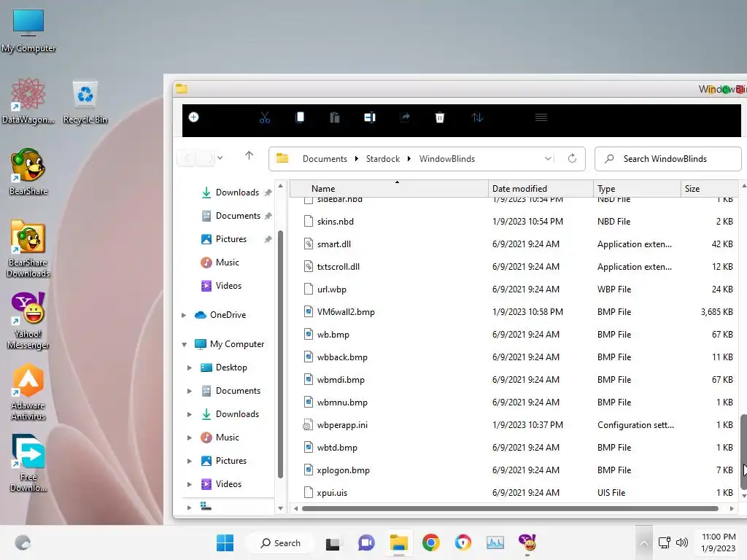Collapse the My Computer tree node
747x560 pixels.
coord(184,344)
